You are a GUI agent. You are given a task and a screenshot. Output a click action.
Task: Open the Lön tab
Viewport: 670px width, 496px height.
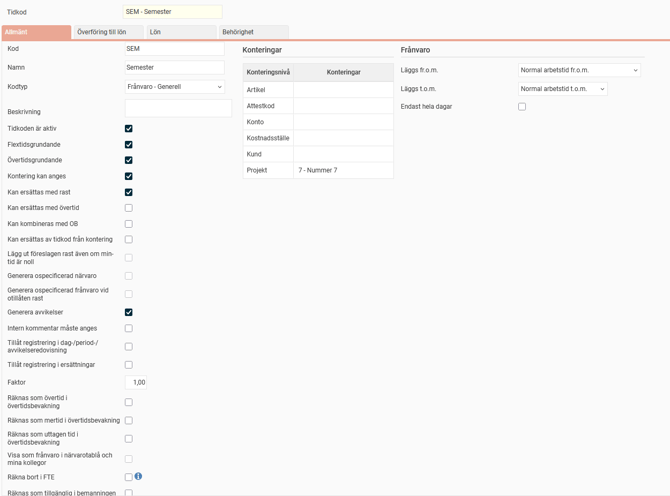click(181, 33)
